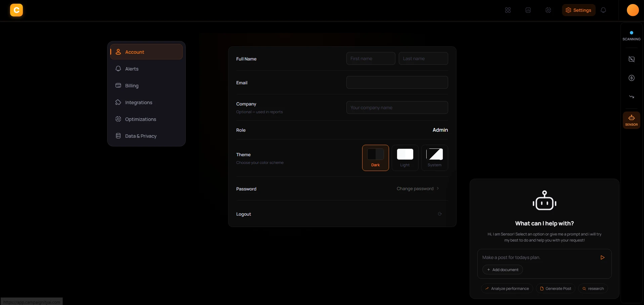Image resolution: width=644 pixels, height=305 pixels.
Task: Click the Admin role value
Action: [x=440, y=130]
